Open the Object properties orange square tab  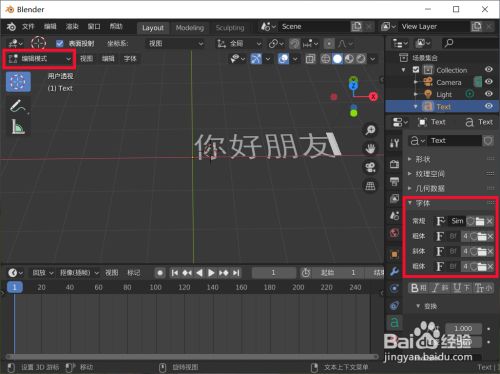click(x=394, y=254)
